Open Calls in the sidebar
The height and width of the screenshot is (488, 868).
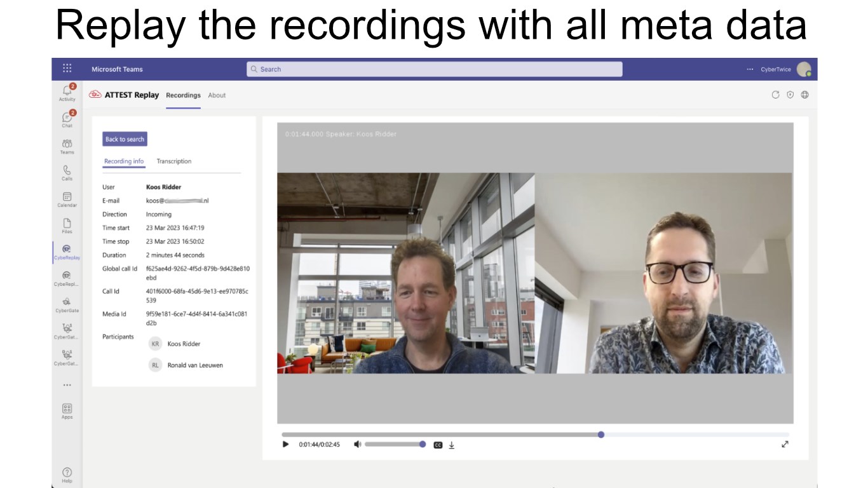tap(67, 173)
